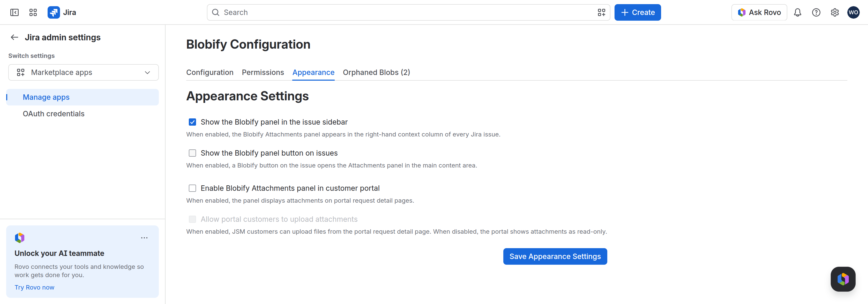Collapse the sidebar panel icon

(x=14, y=12)
